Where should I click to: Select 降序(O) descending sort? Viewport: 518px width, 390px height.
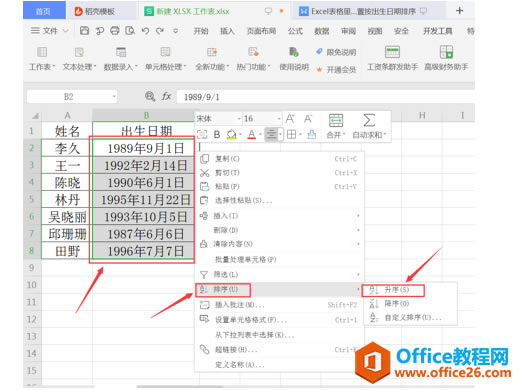coord(410,303)
